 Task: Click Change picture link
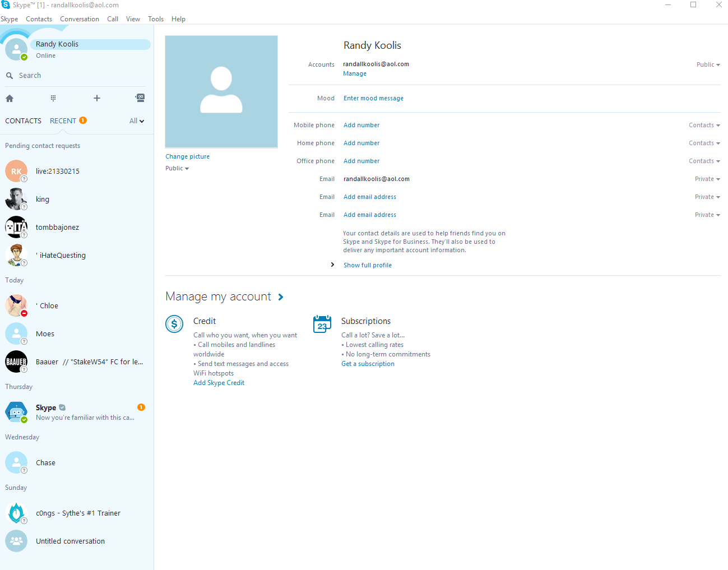tap(187, 157)
